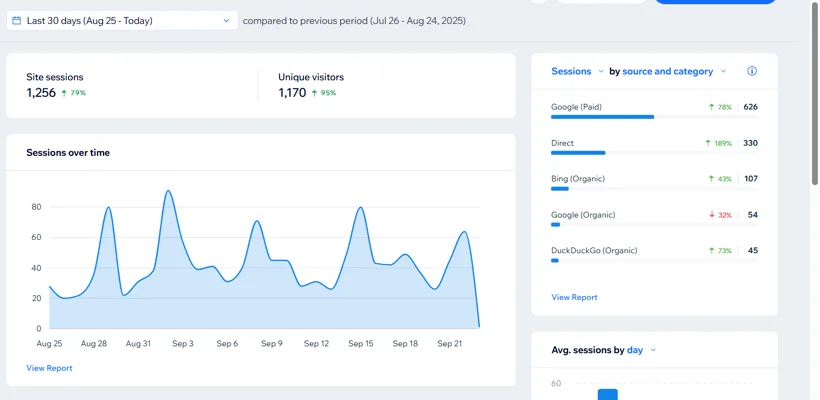Click the Aug 28 label on chart axis
Screen dimensions: 820x400
click(94, 344)
